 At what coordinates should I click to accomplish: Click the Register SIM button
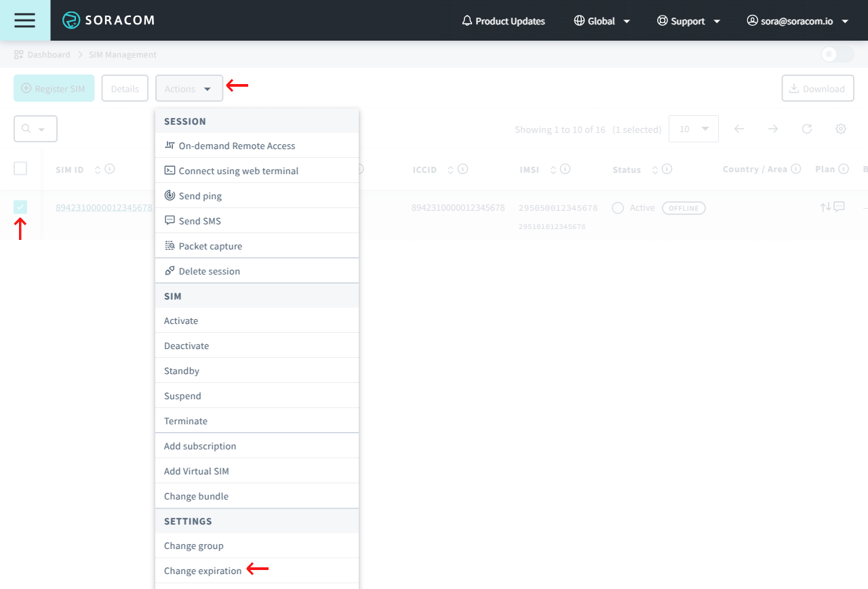point(54,89)
